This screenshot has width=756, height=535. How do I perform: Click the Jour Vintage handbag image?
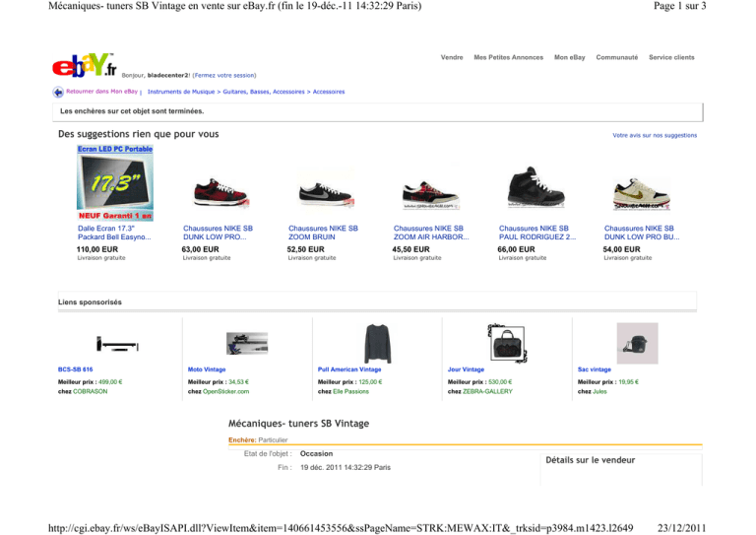[x=507, y=343]
